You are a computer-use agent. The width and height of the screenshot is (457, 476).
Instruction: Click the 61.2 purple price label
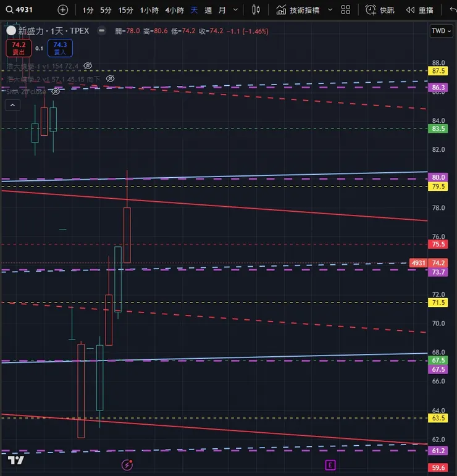coord(438,451)
